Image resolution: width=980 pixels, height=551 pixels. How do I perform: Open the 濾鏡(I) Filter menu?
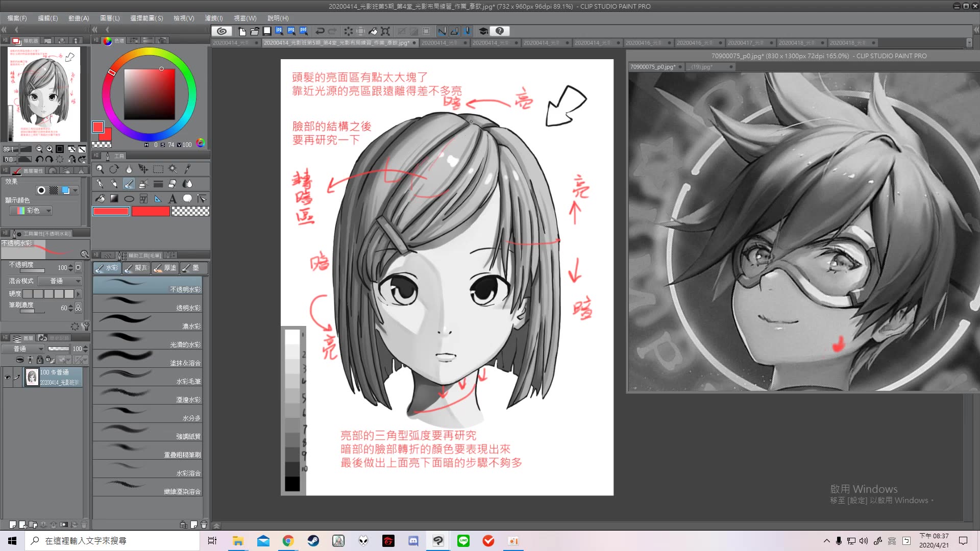[214, 18]
